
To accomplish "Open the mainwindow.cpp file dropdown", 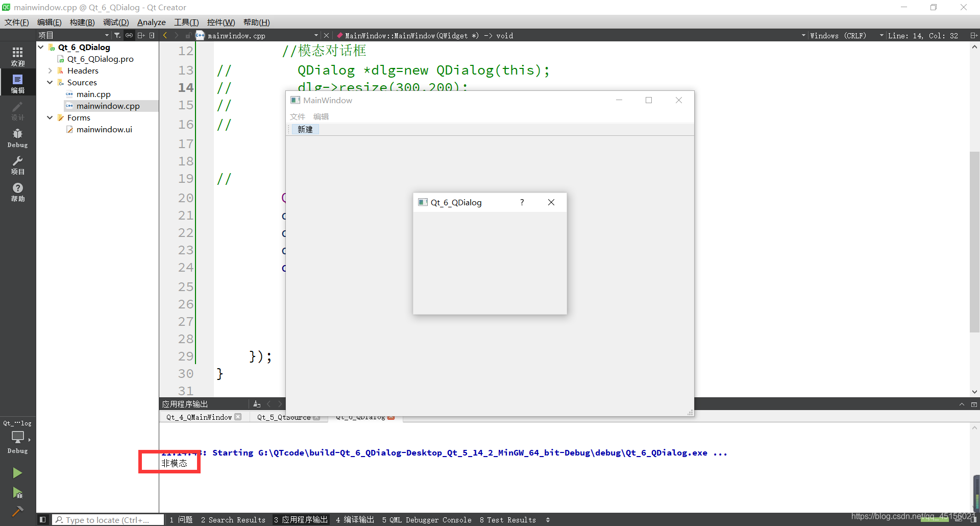I will [263, 35].
